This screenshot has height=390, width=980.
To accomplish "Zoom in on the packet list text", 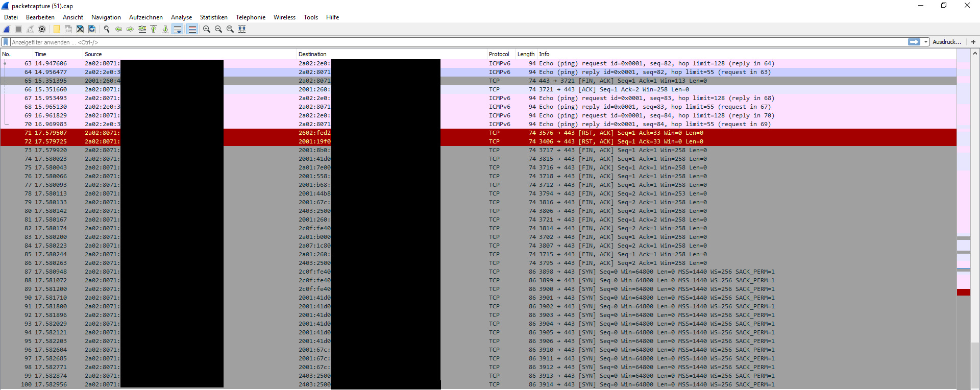I will 207,29.
